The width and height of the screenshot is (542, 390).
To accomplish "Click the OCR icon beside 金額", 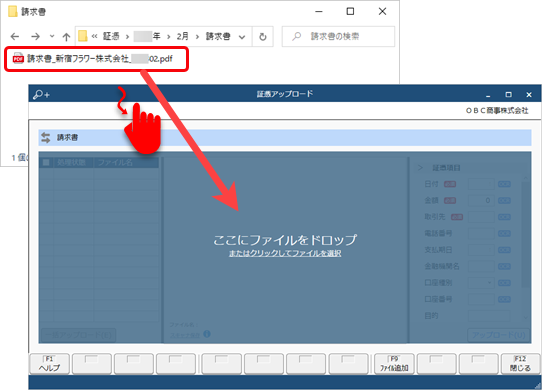I will tap(504, 200).
